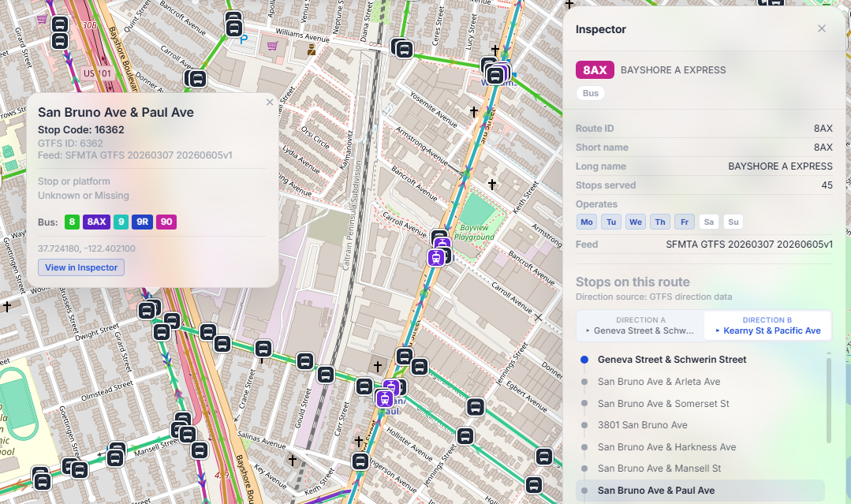Select San Bruno Ave & Paul Ave in stop list
This screenshot has height=504, width=851.
[700, 491]
